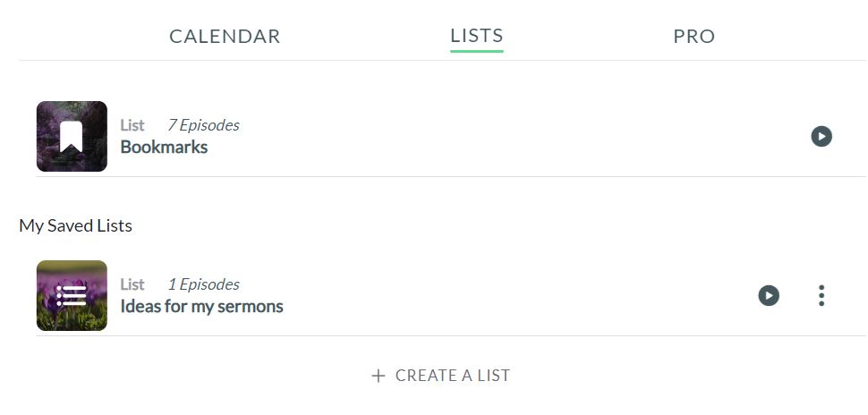Open the Pro tab
Screen dimensions: 868x415
pos(694,37)
